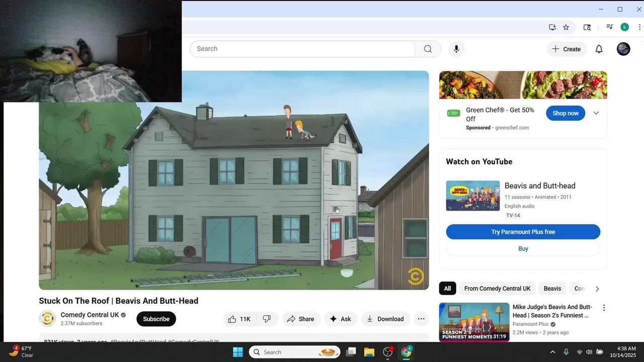Open Google Lens search icon in toolbar

tap(587, 27)
